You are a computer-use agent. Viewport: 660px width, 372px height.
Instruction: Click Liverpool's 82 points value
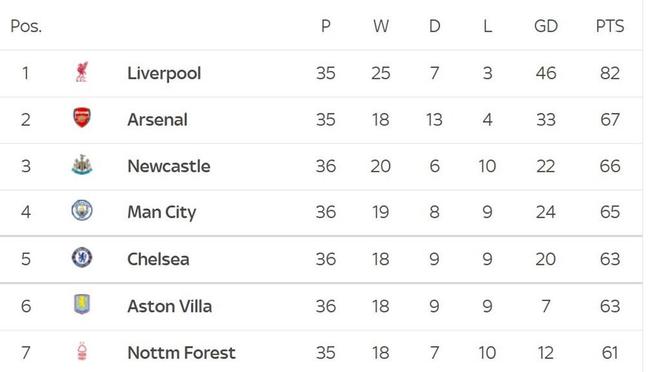point(610,73)
